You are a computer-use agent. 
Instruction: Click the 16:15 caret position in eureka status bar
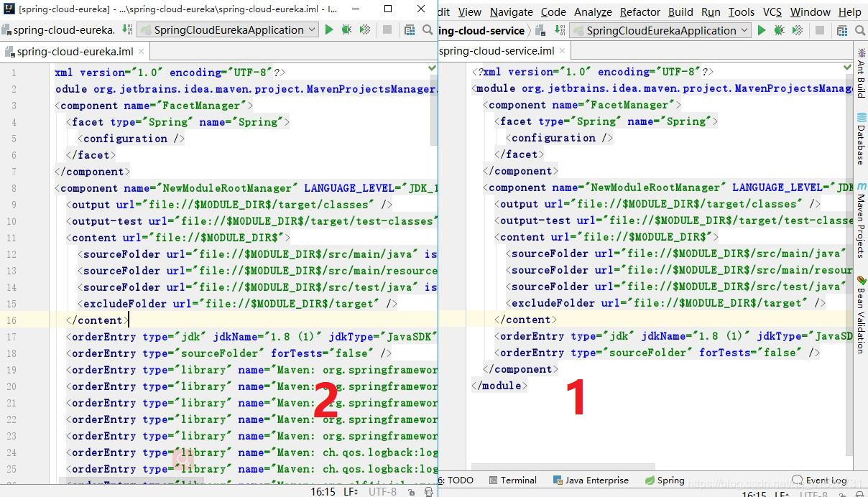(x=323, y=492)
